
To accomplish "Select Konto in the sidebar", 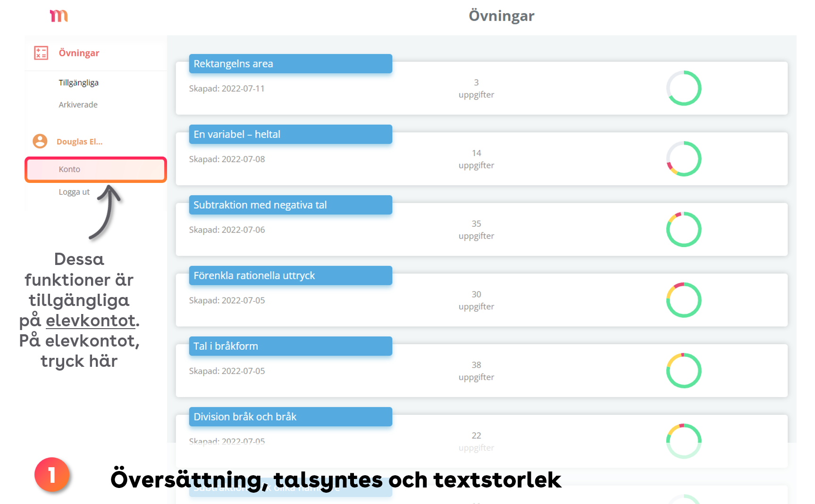I will coord(69,169).
